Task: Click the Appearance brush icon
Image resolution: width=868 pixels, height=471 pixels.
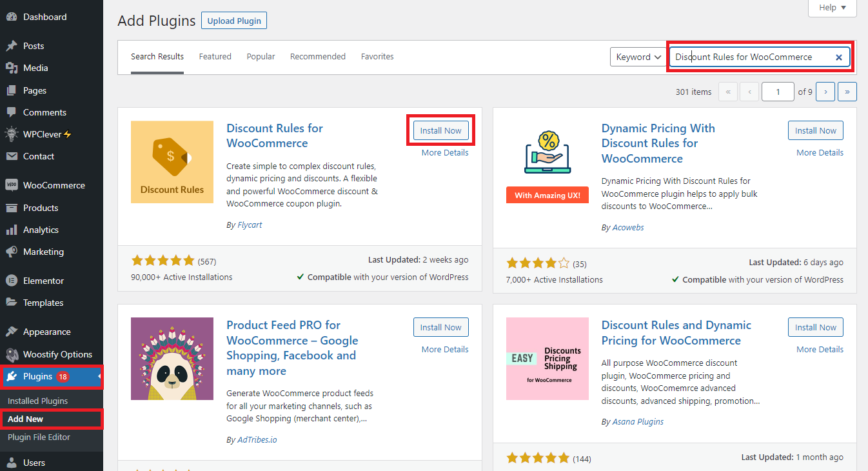Action: point(12,332)
